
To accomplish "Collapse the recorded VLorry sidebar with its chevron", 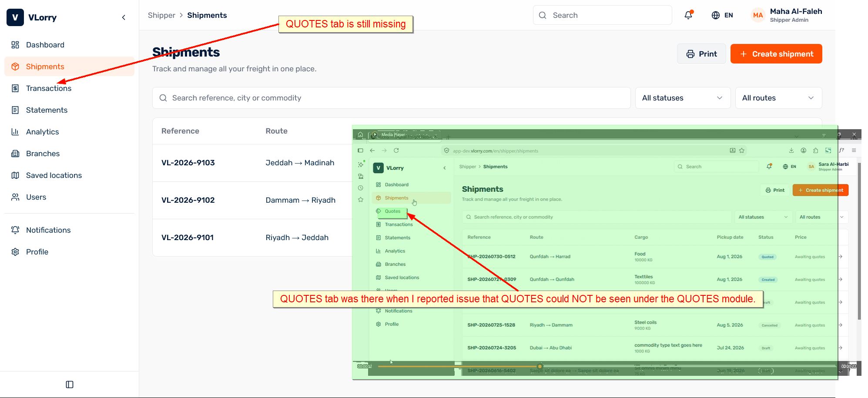I will (x=444, y=168).
